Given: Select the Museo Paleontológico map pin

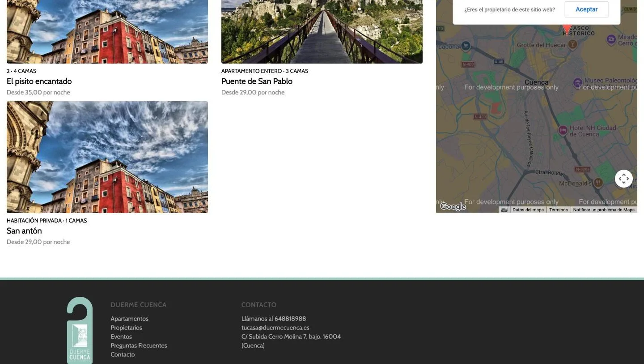Looking at the screenshot, I should (x=578, y=83).
